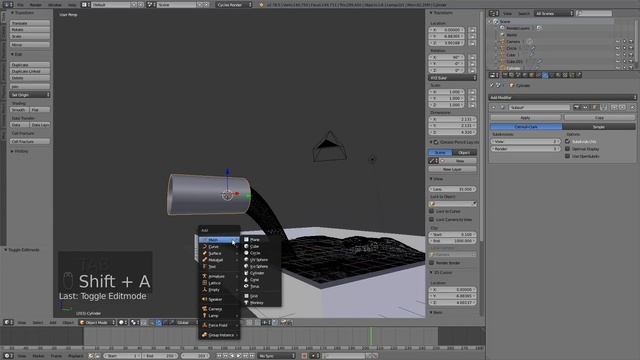Toggle visibility eye for Circle in outliner
This screenshot has height=360, width=640.
click(x=618, y=48)
